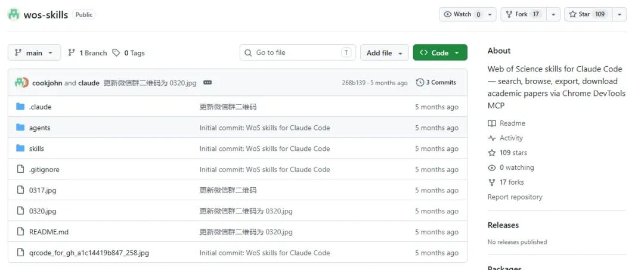
Task: Click the branch icon beside 1 Branch
Action: coord(72,52)
